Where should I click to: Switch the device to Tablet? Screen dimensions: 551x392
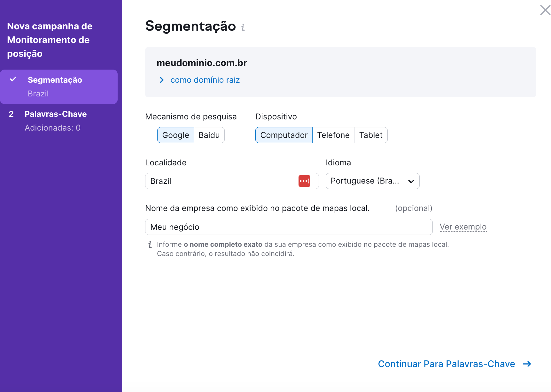click(370, 135)
